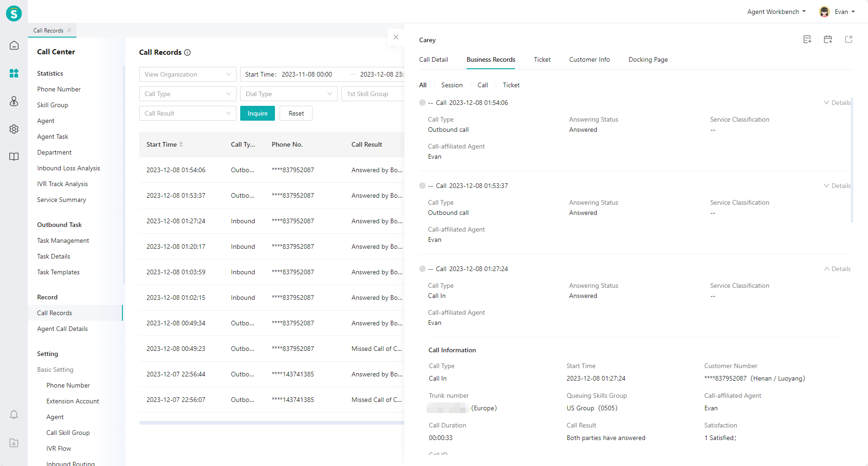Select record row 2023-12-08 00:49:23
Viewport: 868px width, 466px height.
[272, 349]
